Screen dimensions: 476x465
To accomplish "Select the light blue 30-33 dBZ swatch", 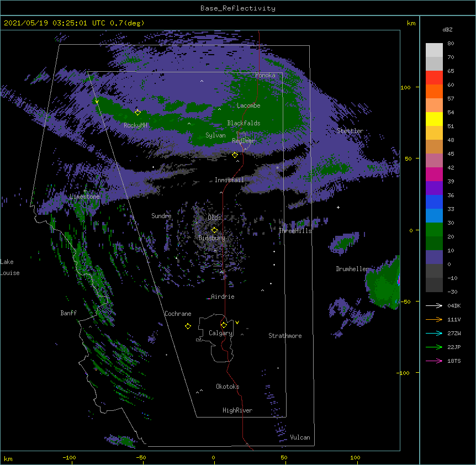I will pos(434,216).
